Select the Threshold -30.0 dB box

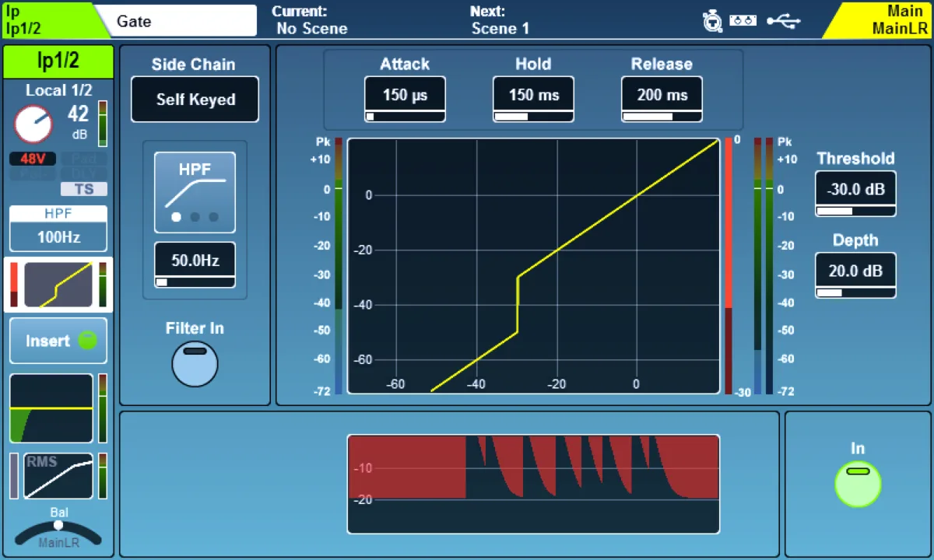pyautogui.click(x=855, y=194)
